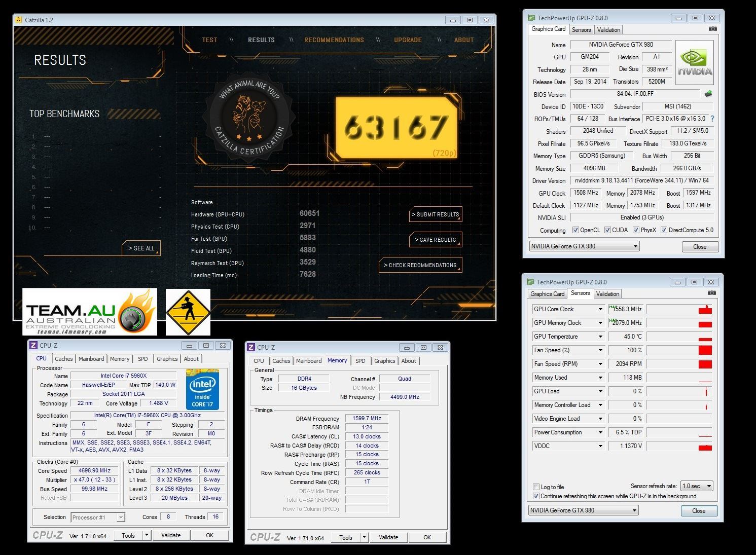Toggle the CUDA checkbox
This screenshot has width=756, height=555.
(x=607, y=230)
